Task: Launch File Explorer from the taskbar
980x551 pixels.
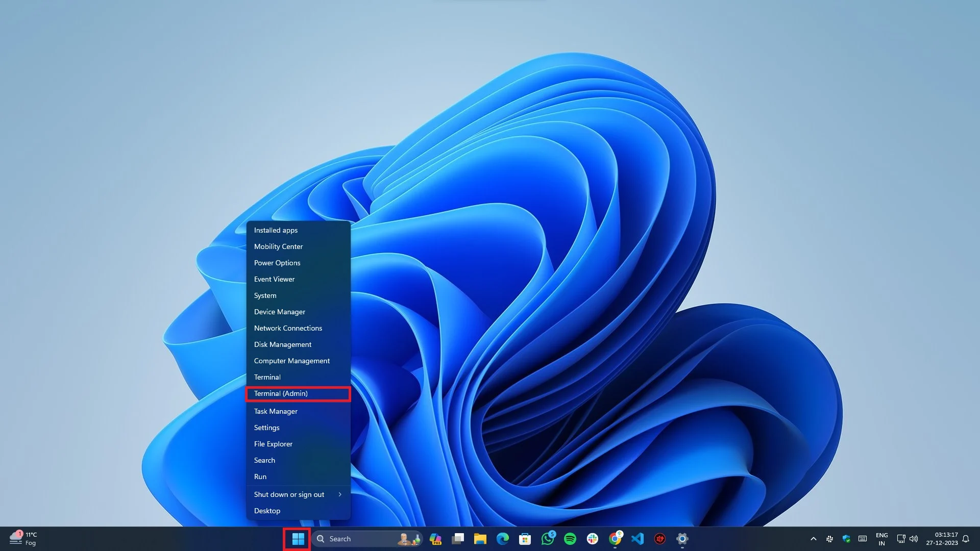Action: 480,539
